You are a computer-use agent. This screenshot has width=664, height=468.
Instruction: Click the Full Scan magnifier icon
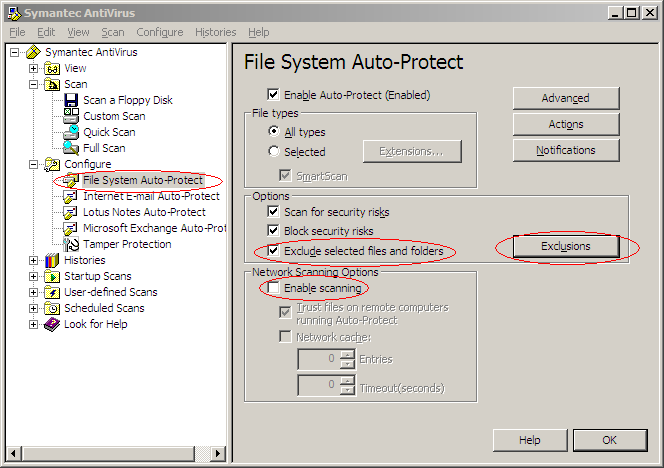click(x=71, y=148)
